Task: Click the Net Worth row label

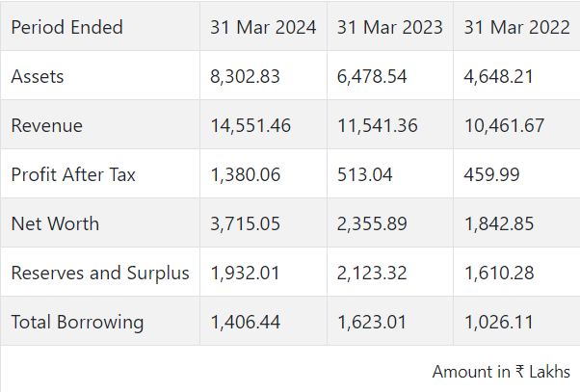Action: pyautogui.click(x=55, y=223)
